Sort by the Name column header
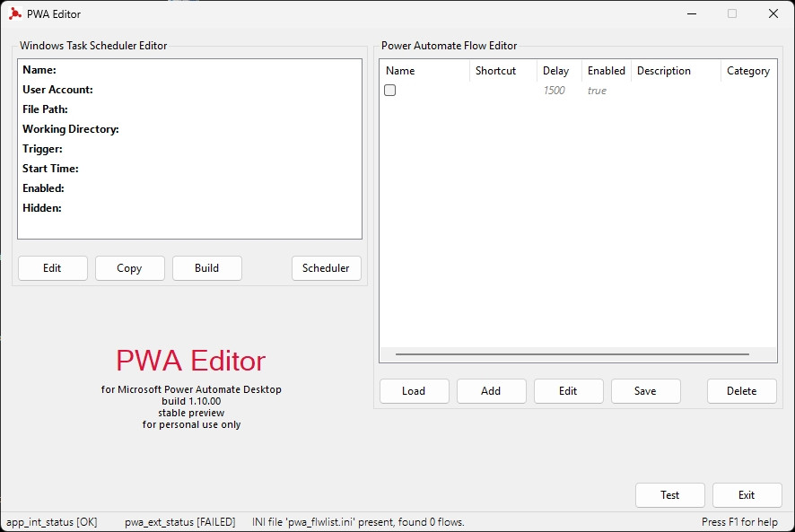The image size is (795, 532). tap(424, 71)
